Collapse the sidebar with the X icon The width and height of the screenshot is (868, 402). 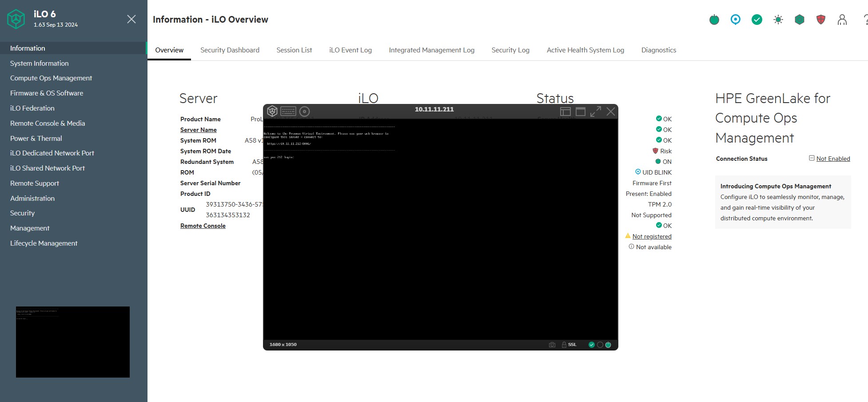tap(131, 19)
